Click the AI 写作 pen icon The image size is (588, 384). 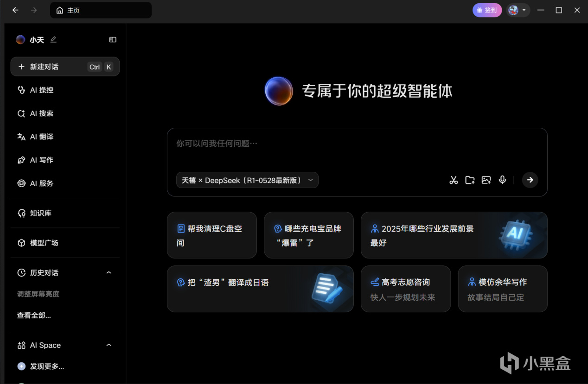click(x=21, y=160)
